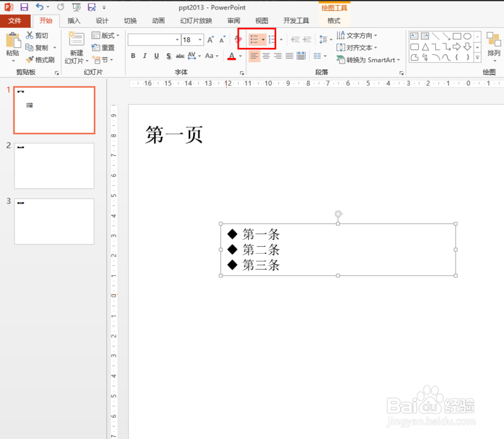Open the 文件 tab

point(14,21)
